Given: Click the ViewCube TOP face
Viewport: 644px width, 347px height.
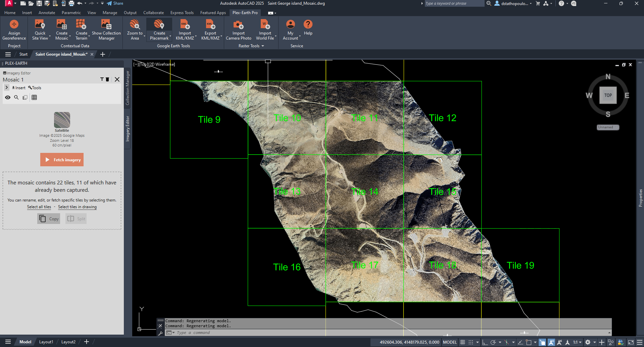Looking at the screenshot, I should pos(608,95).
